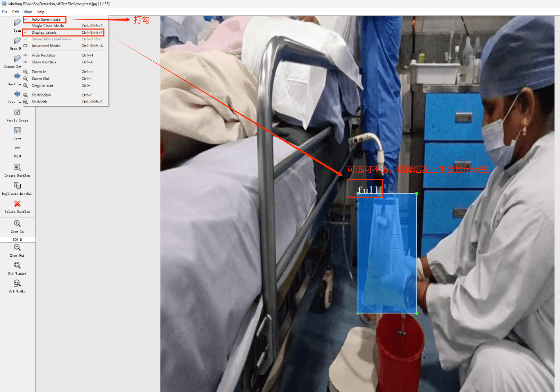The image size is (560, 392).
Task: Click the Open Dir toolbar icon
Action: click(17, 40)
